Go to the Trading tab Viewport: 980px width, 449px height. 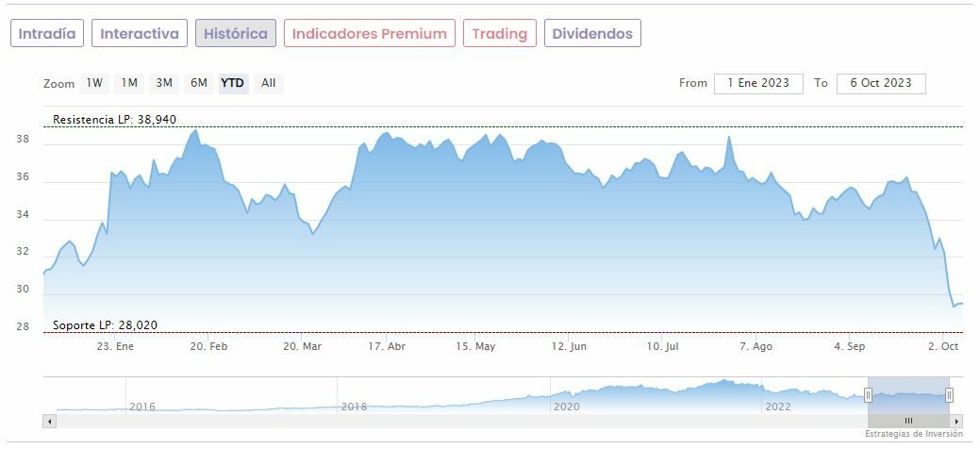click(x=499, y=33)
